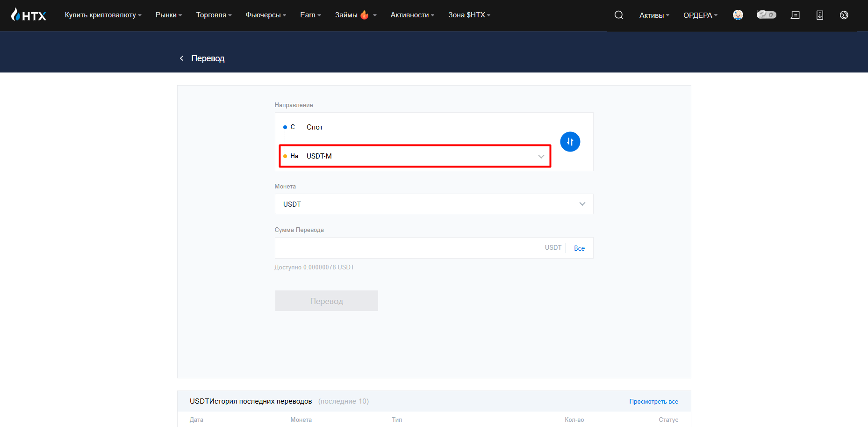The image size is (868, 427).
Task: Open the USDT coin selection dropdown
Action: 434,204
